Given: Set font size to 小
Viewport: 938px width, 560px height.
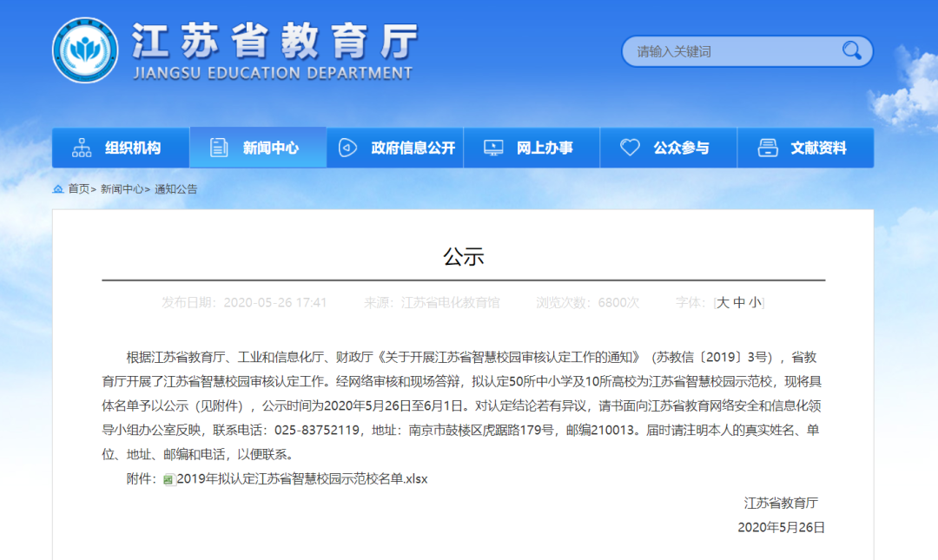Looking at the screenshot, I should (x=755, y=302).
